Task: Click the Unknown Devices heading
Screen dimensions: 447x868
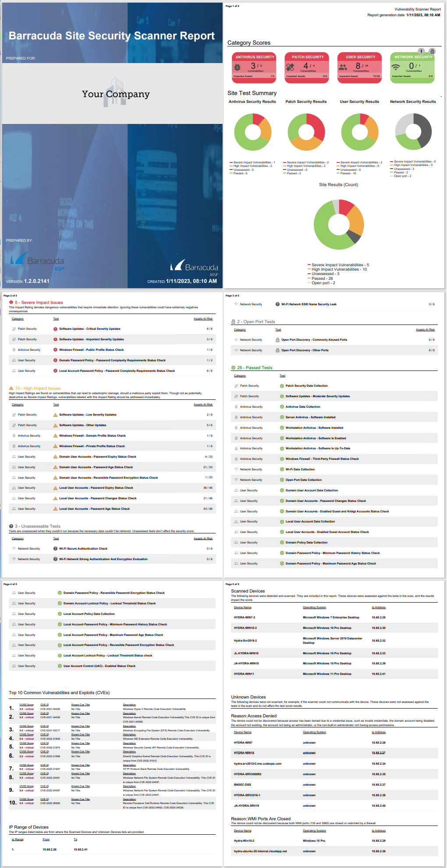Action: 248,697
